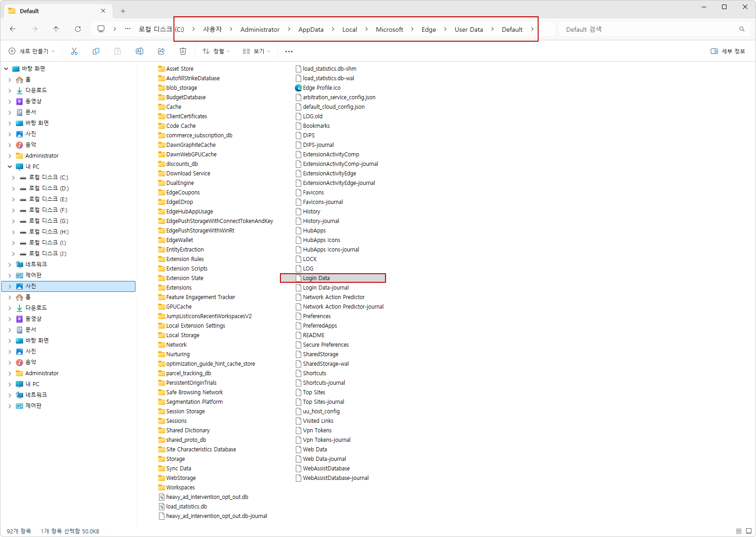756x537 pixels.
Task: Switch to details view icon in status bar
Action: pyautogui.click(x=739, y=531)
